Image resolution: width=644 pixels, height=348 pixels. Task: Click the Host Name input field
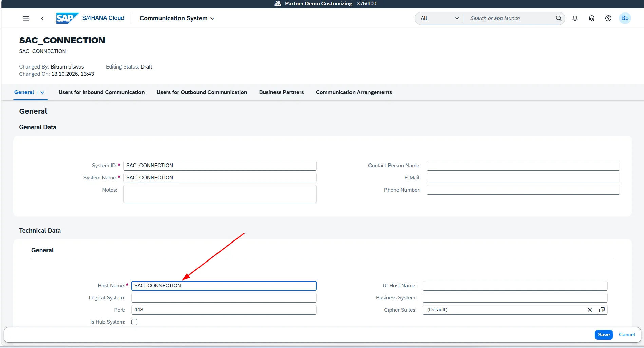pos(224,286)
